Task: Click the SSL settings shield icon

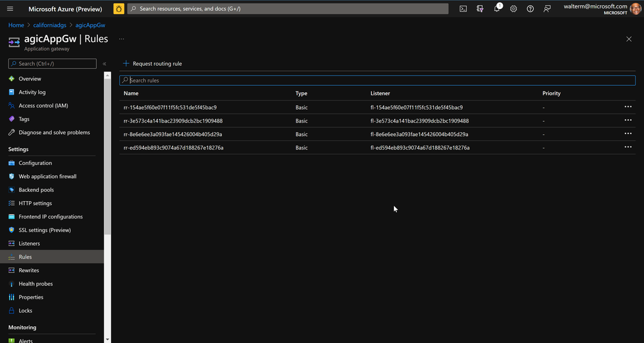Action: (12, 230)
